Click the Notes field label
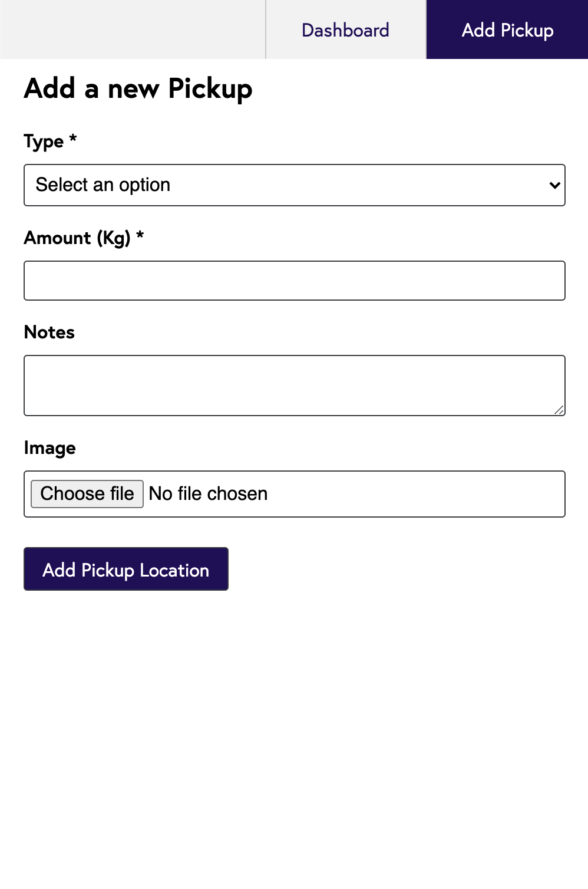 (49, 332)
